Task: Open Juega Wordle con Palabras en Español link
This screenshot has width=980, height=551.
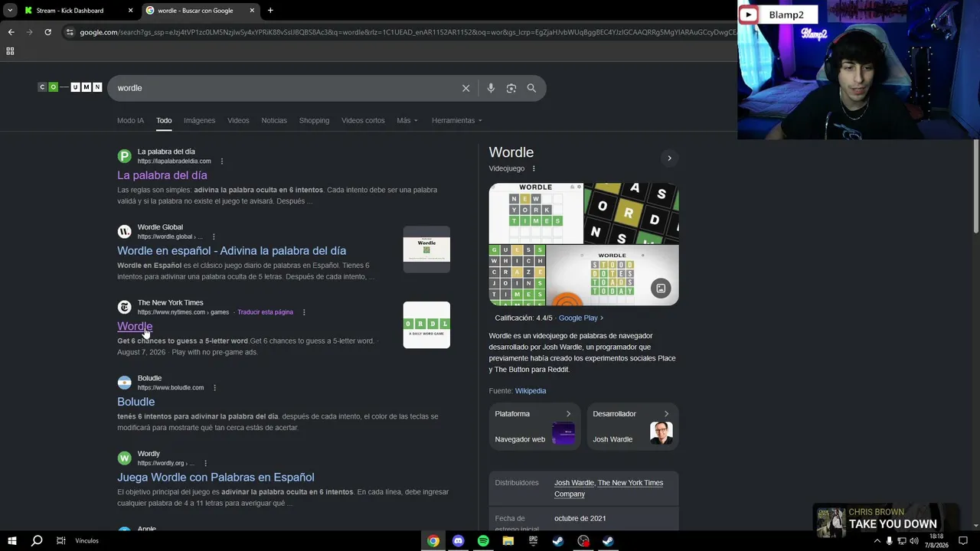Action: tap(216, 478)
